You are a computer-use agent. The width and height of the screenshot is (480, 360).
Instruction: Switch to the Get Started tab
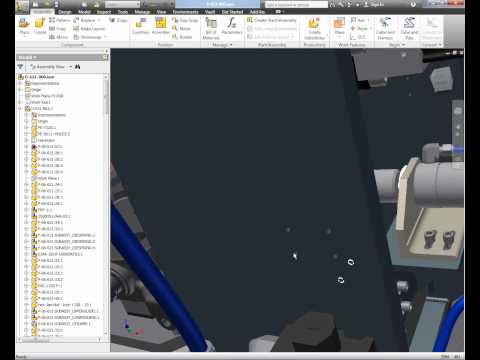click(232, 12)
